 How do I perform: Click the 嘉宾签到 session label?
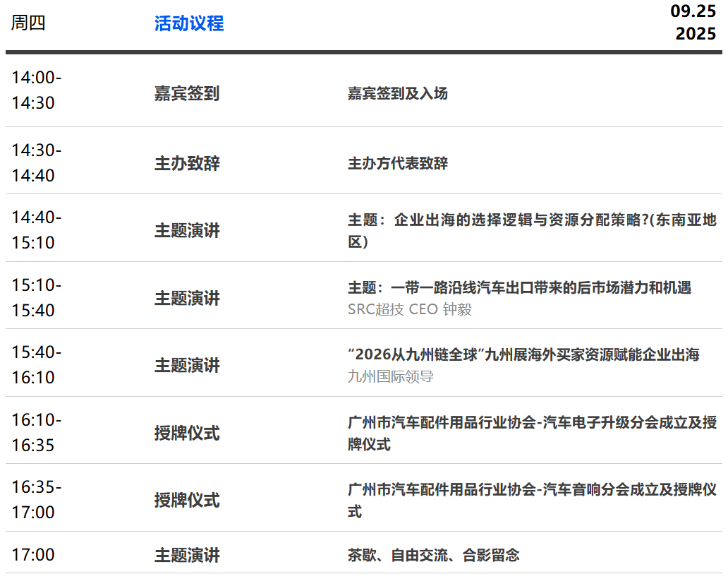coord(187,93)
